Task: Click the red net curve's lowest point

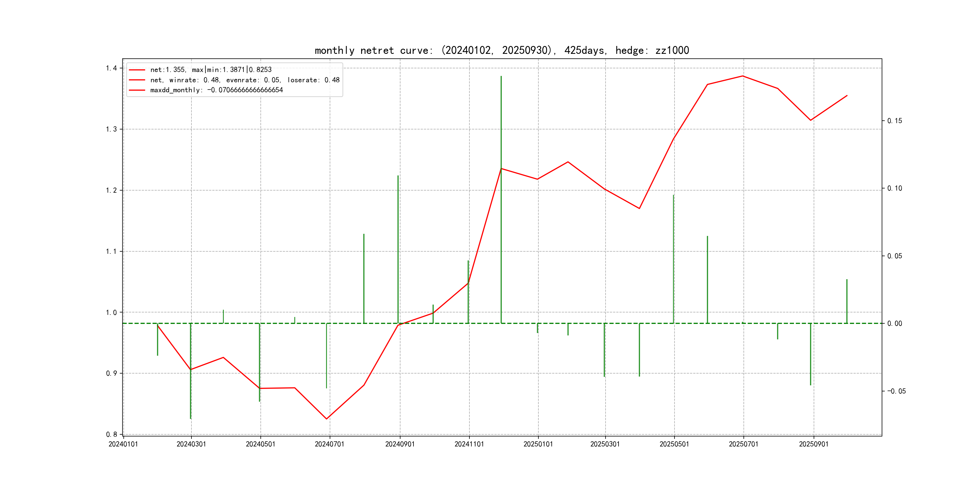Action: pos(326,419)
